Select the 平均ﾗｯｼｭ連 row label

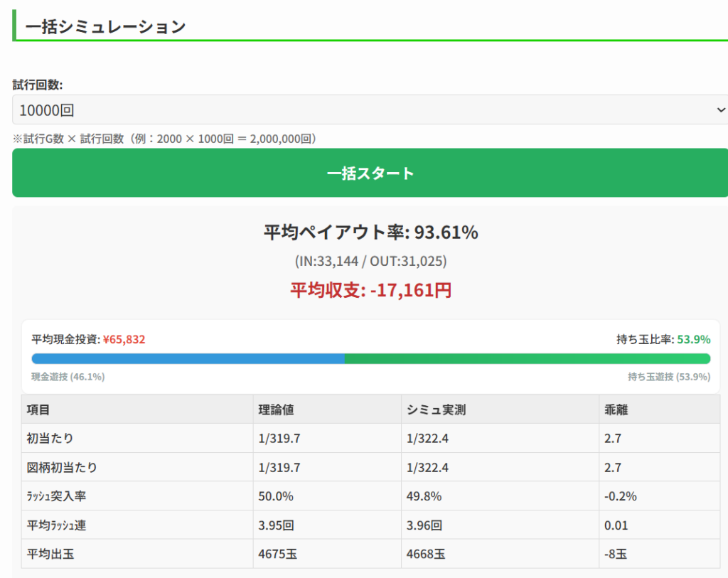click(57, 525)
